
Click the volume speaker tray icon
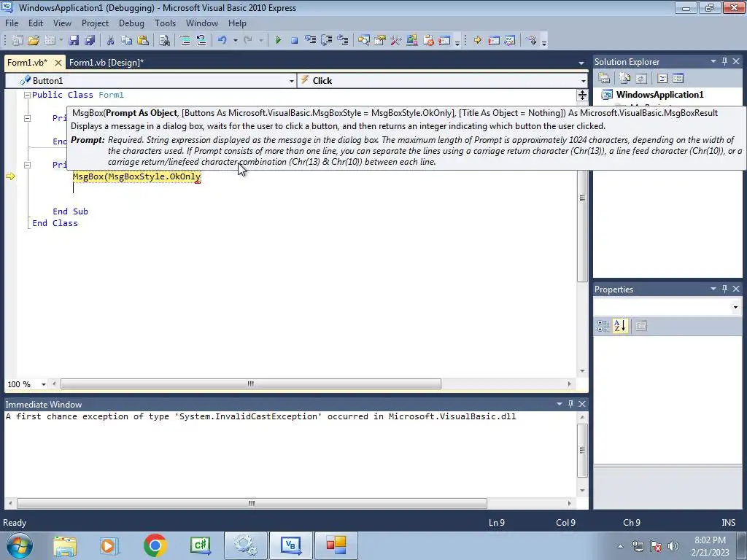[673, 546]
